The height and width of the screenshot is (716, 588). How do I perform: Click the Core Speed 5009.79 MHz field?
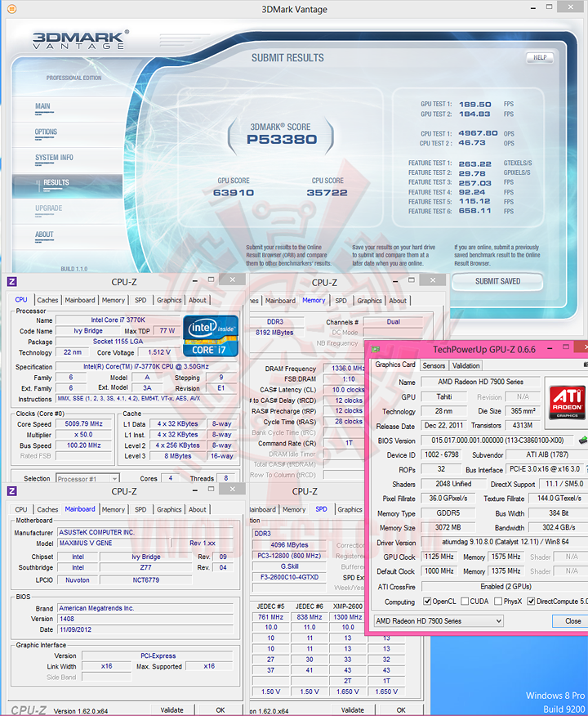[x=83, y=423]
